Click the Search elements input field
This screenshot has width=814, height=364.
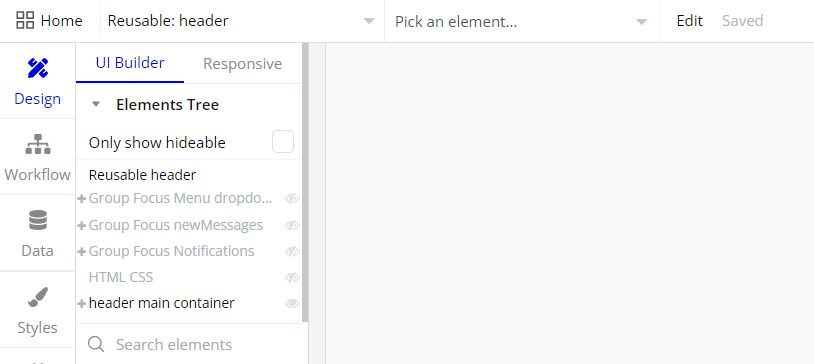192,344
